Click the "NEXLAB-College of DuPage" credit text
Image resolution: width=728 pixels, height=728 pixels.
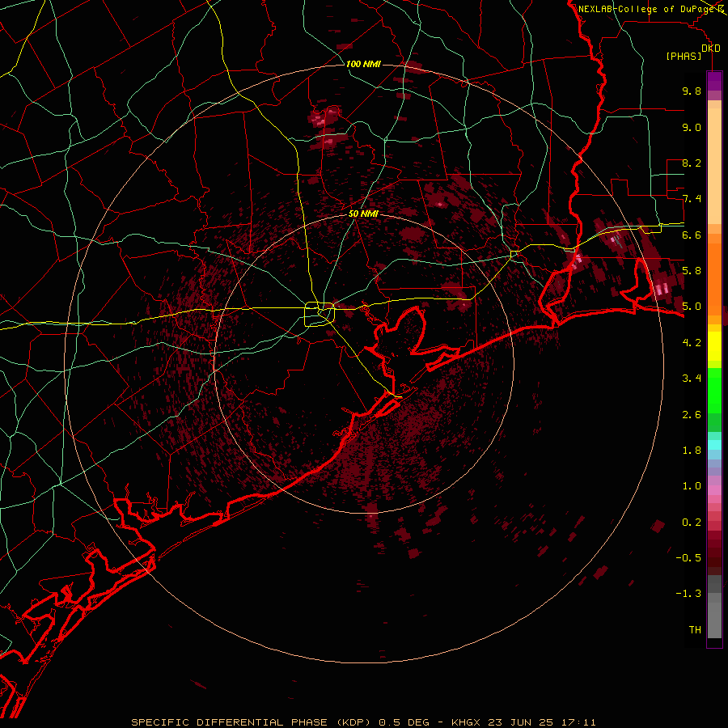pos(646,9)
